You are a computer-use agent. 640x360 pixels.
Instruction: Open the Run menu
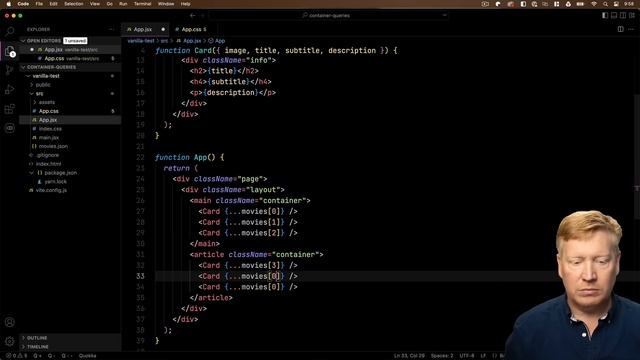123,4
